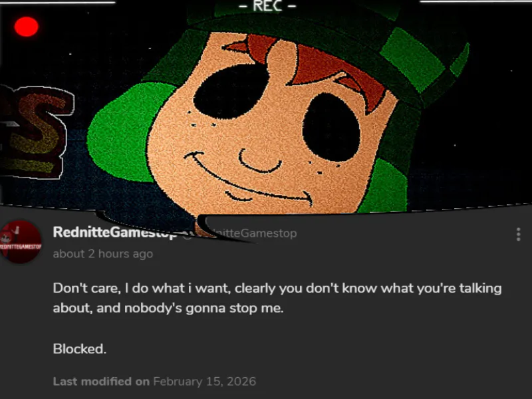
Task: Click the 'Blocked.' line in the comment
Action: (80, 348)
